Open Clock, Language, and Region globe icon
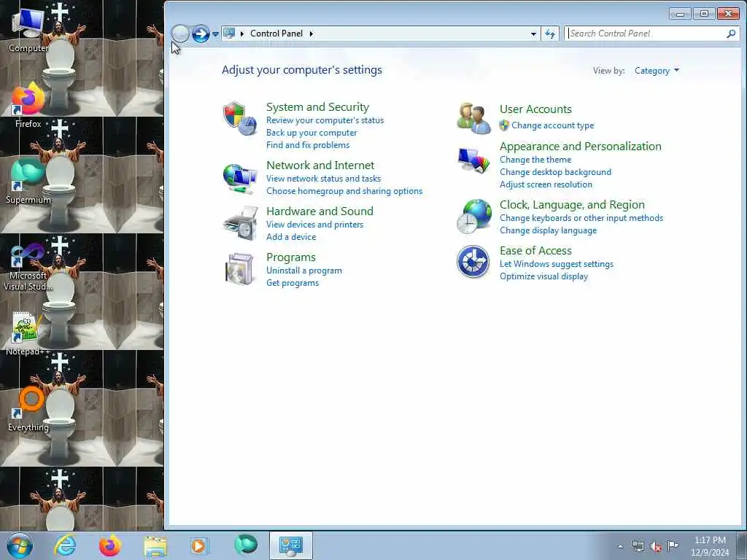The height and width of the screenshot is (560, 747). [x=473, y=216]
